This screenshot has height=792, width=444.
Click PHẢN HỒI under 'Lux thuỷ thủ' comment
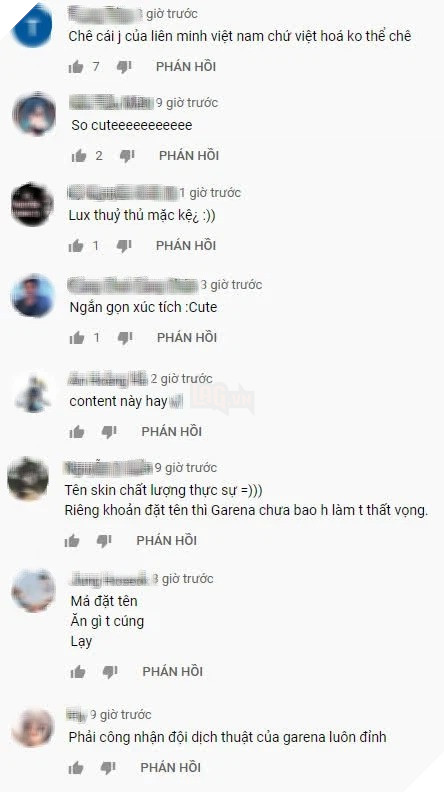tap(186, 246)
